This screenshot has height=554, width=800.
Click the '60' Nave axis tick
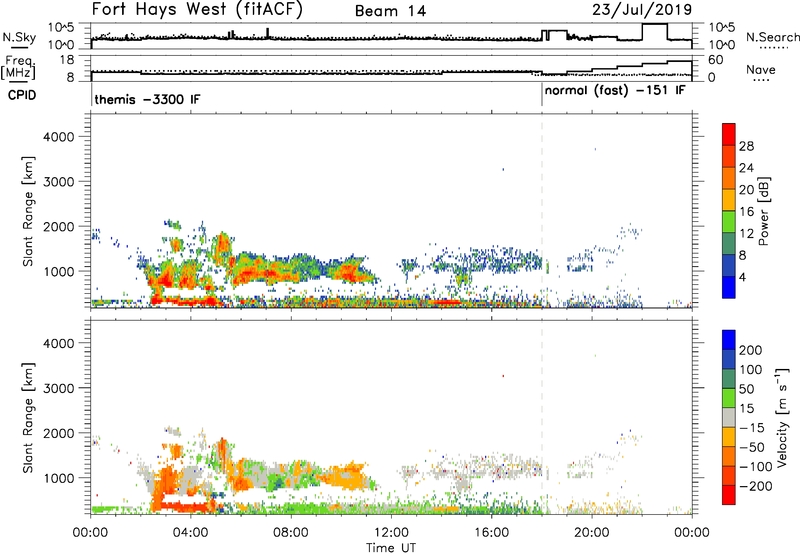[x=716, y=60]
